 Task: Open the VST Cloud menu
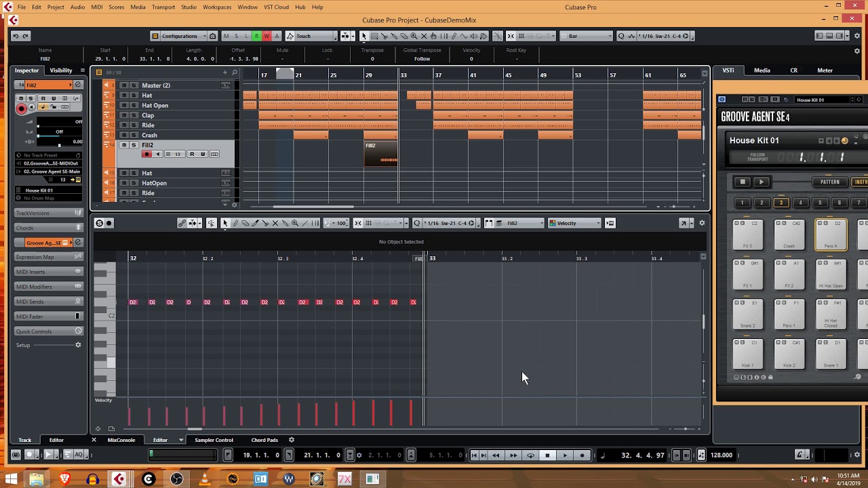277,7
